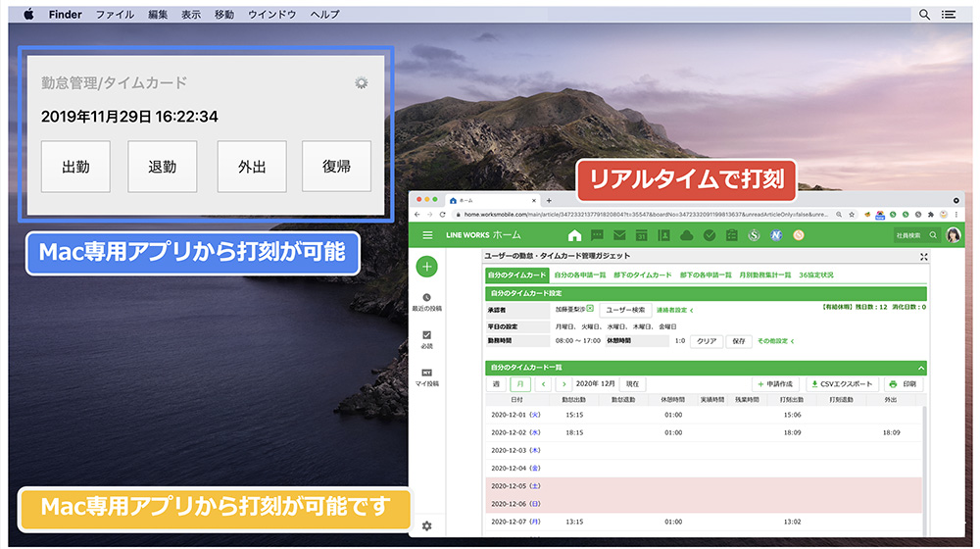Image resolution: width=980 pixels, height=549 pixels.
Task: Open LINE WORKS Home icon in header
Action: 574,235
